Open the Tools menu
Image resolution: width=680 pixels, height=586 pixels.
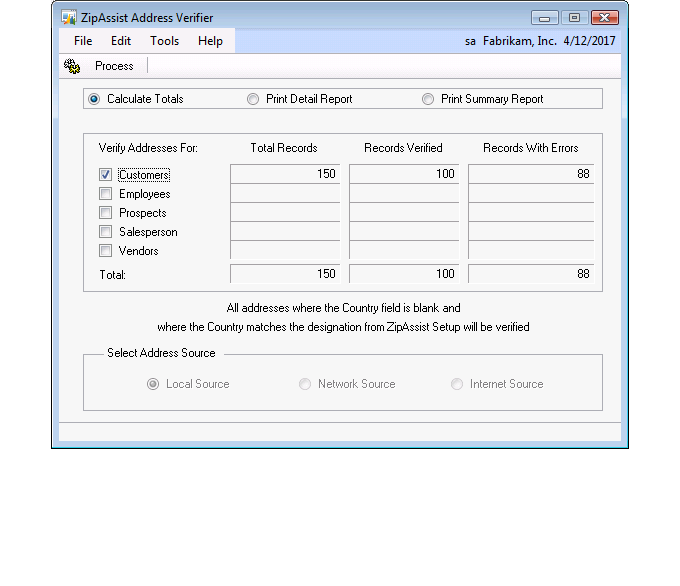point(164,41)
